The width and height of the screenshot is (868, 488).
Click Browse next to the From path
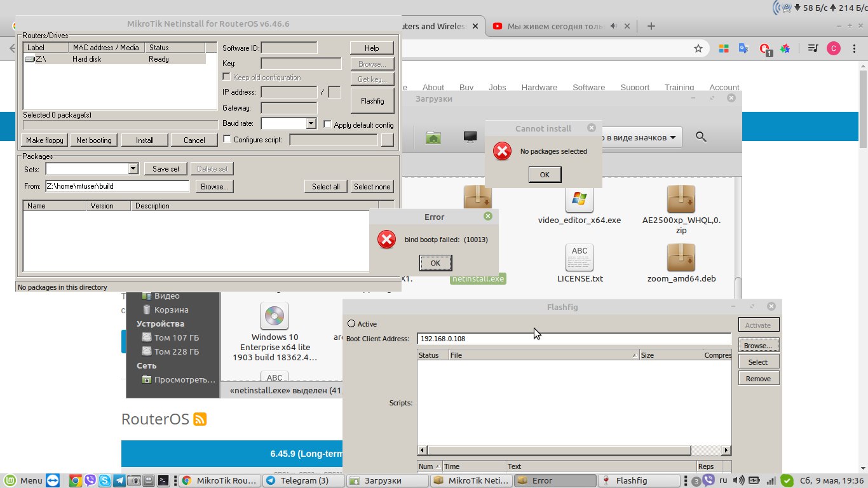tap(214, 186)
